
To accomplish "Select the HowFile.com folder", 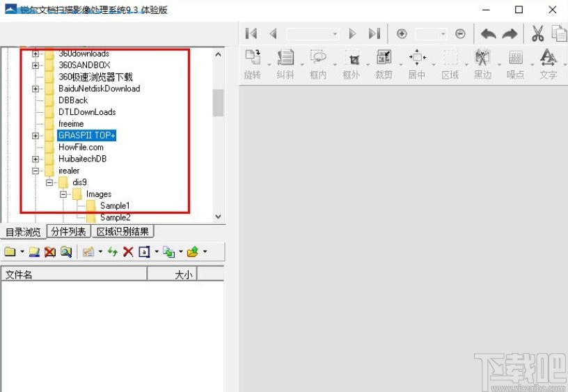I will [81, 147].
